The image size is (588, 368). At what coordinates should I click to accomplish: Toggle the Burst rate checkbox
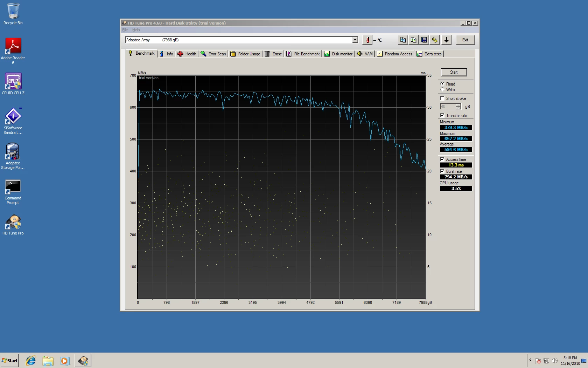point(442,171)
